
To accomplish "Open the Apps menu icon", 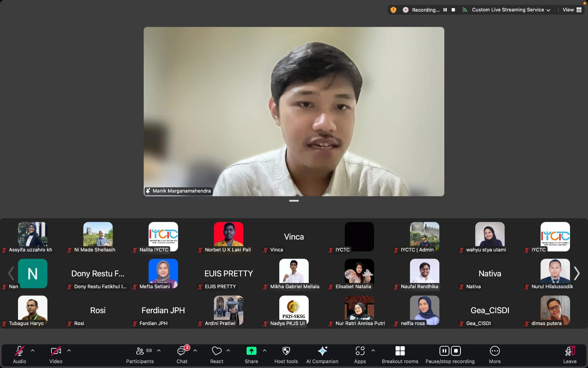I will 360,351.
